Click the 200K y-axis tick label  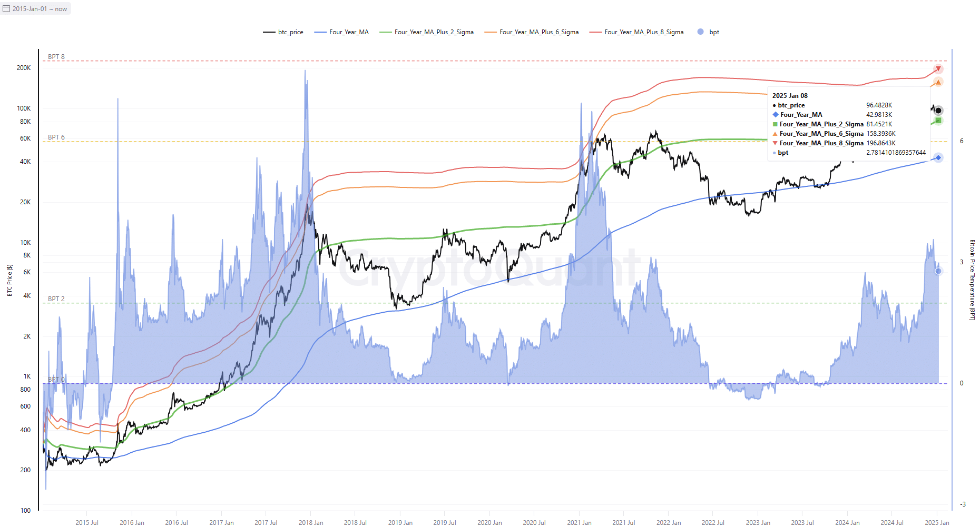[x=24, y=68]
